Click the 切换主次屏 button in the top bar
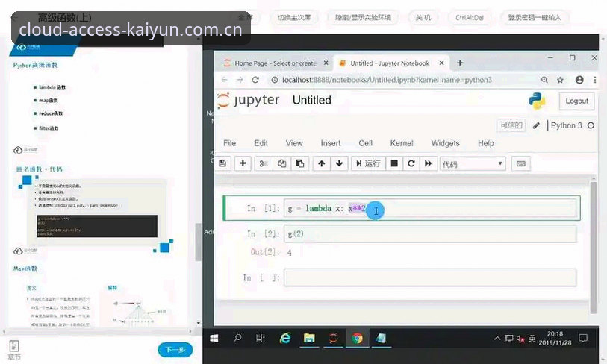 294,17
